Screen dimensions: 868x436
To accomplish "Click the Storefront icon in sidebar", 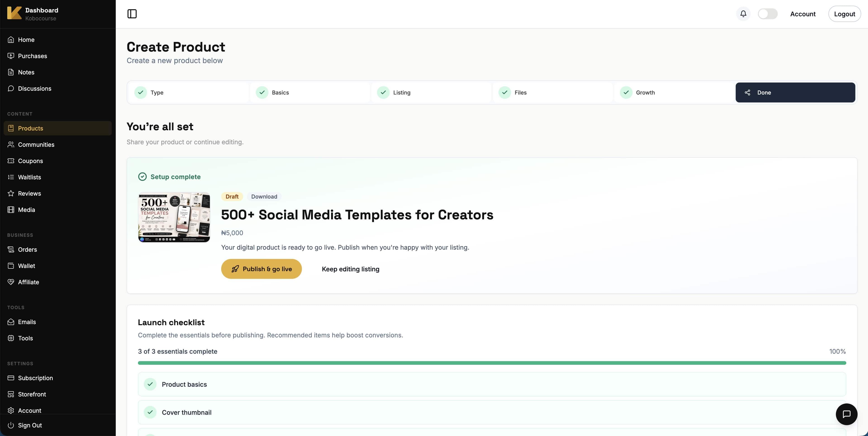I will coord(11,394).
